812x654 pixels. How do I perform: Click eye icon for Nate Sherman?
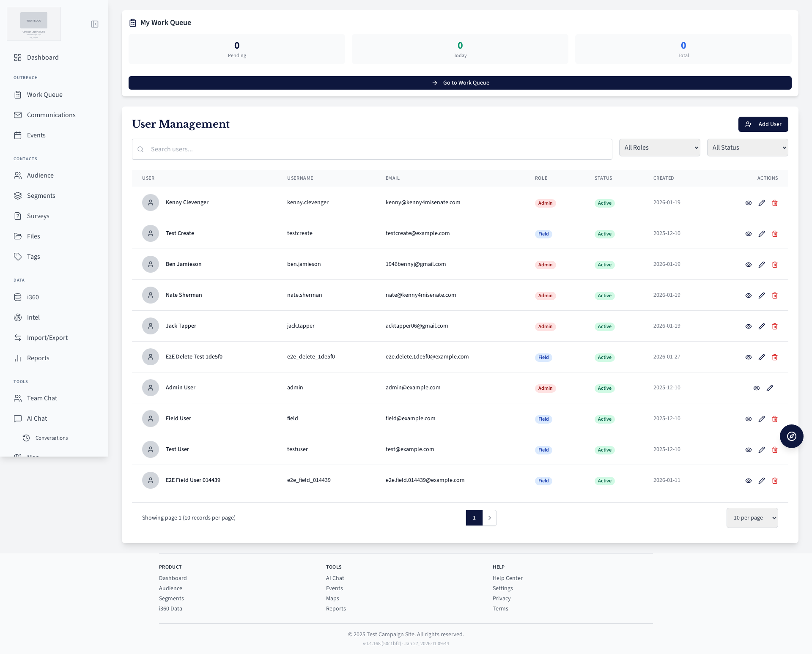coord(749,296)
